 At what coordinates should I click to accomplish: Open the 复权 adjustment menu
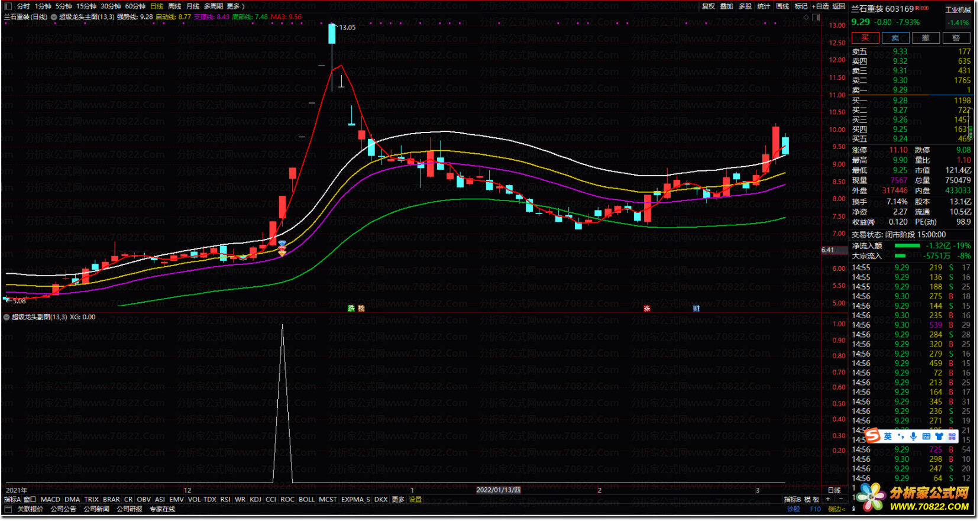click(x=709, y=6)
